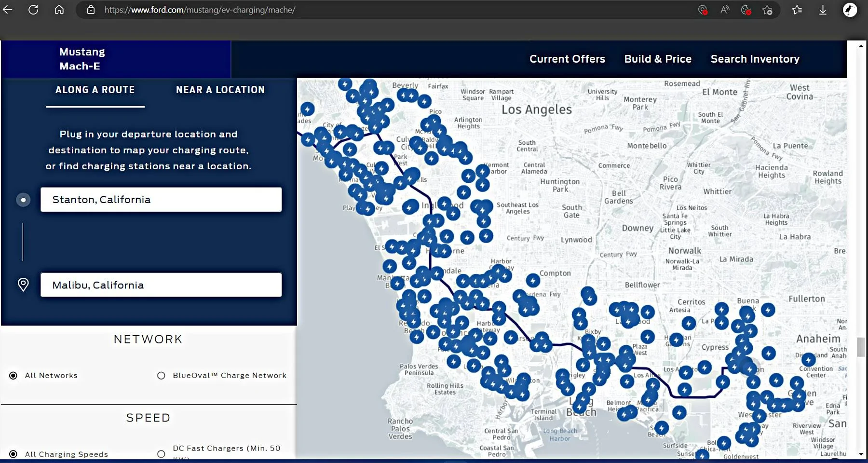Switch to the Near a Location tab
Screen dimensions: 868x463
coord(220,90)
